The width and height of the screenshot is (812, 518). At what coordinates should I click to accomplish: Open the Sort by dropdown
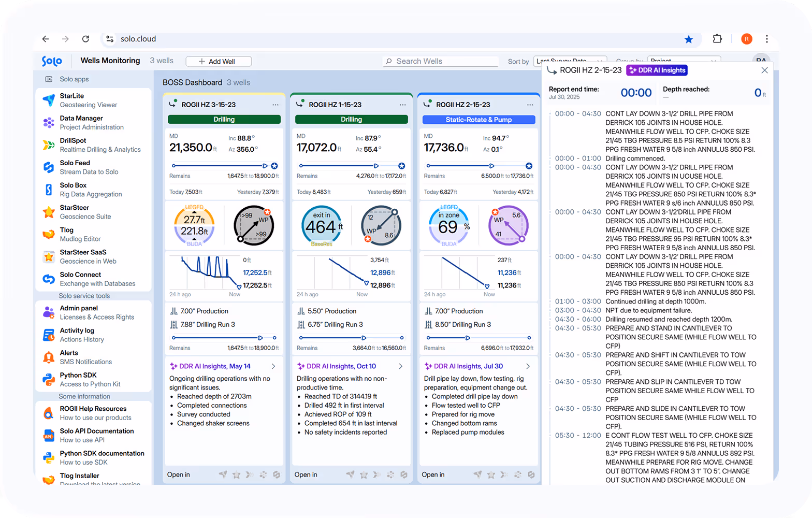pyautogui.click(x=570, y=61)
